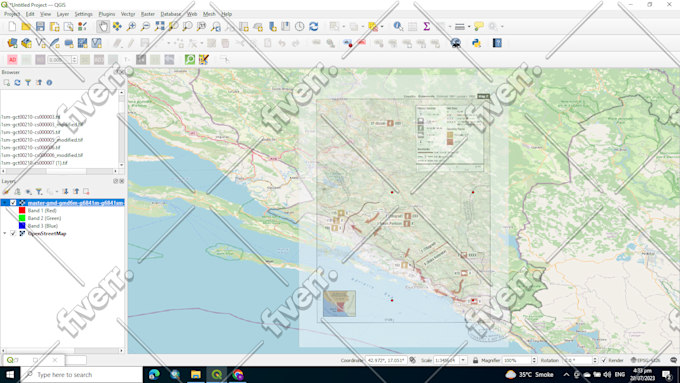
Task: Open the Data Source Manager icon
Action: tap(12, 43)
